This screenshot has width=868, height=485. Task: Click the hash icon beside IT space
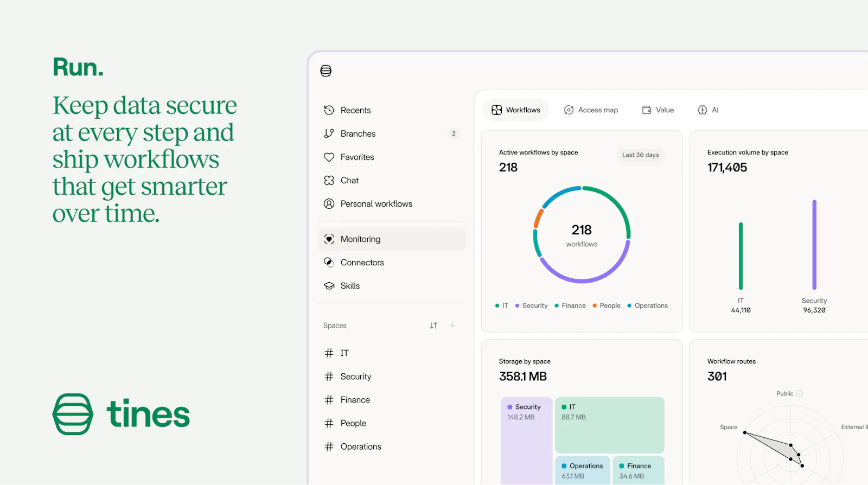coord(329,353)
